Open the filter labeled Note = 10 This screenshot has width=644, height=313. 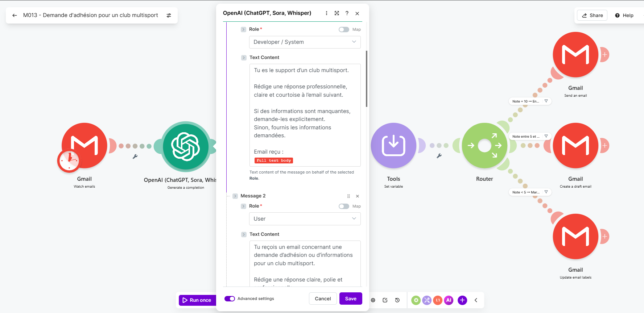(530, 101)
